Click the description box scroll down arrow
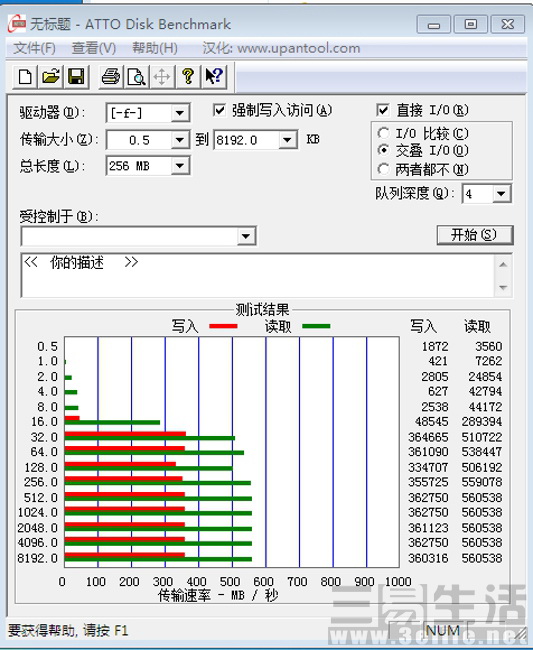 [503, 287]
